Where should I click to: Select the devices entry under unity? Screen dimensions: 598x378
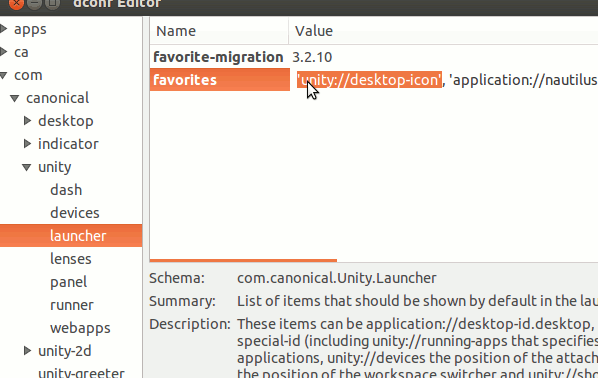[75, 213]
